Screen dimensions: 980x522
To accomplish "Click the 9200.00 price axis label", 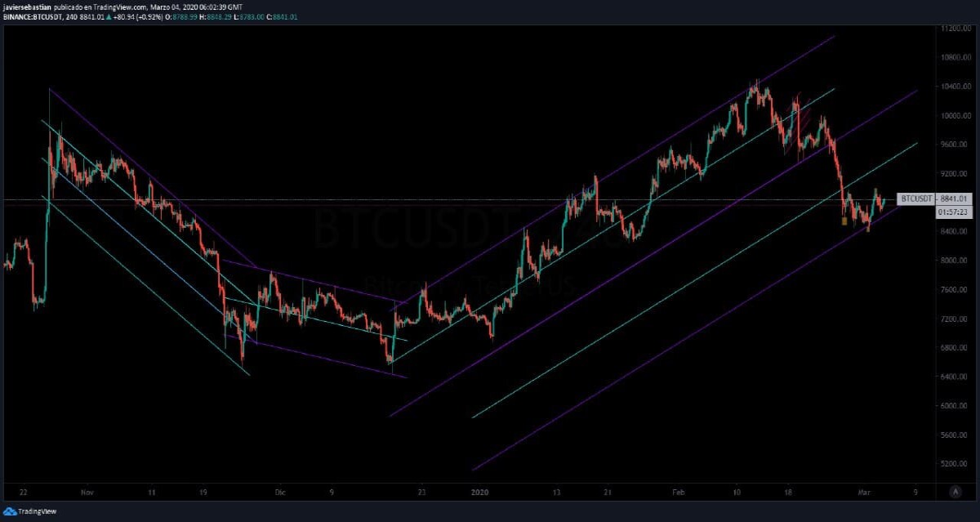I will pos(954,174).
